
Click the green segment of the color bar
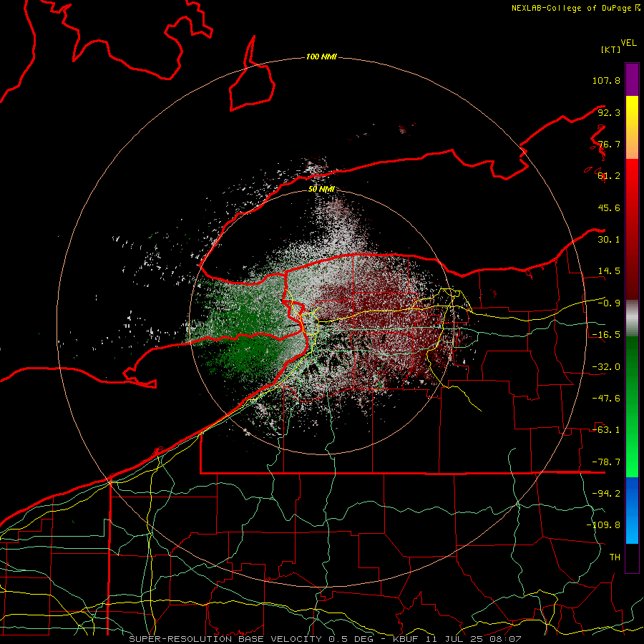click(632, 407)
